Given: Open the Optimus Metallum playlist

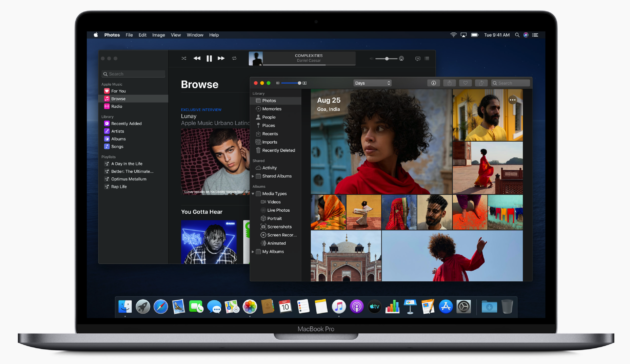Looking at the screenshot, I should [x=133, y=179].
